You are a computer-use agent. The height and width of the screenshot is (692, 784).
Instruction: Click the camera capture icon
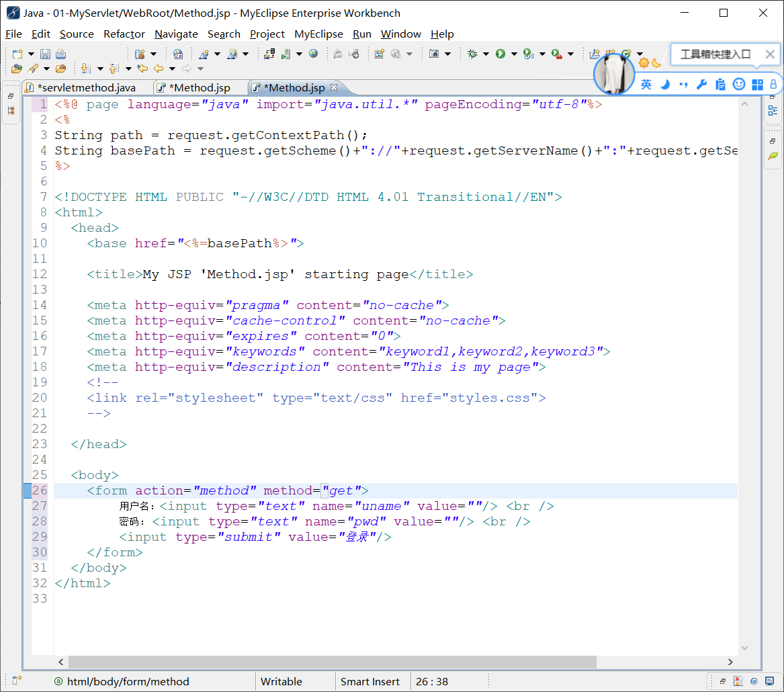point(434,54)
